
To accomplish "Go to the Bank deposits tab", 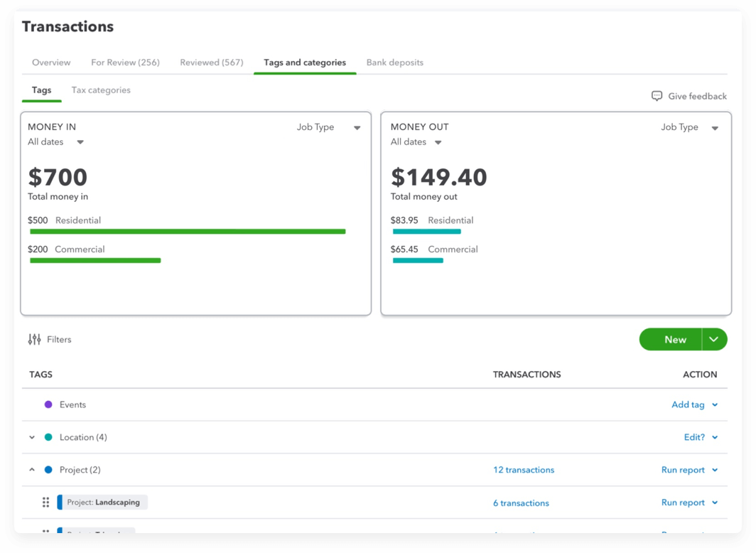I will pyautogui.click(x=394, y=63).
